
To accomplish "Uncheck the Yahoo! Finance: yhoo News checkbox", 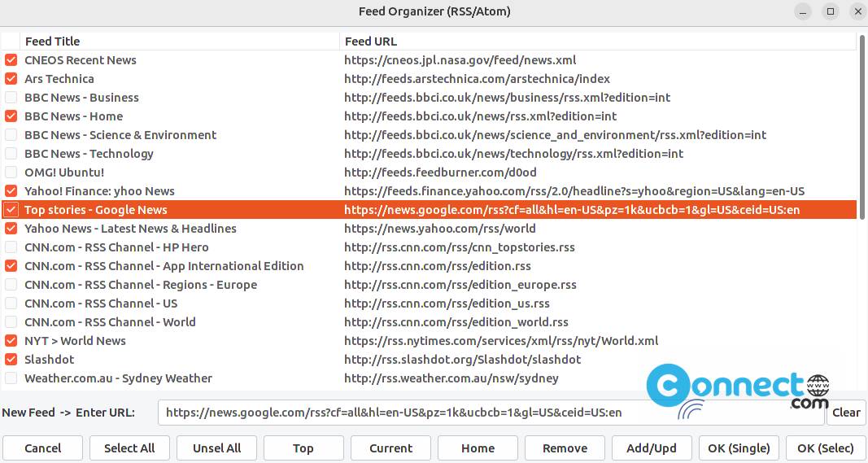I will click(x=11, y=191).
